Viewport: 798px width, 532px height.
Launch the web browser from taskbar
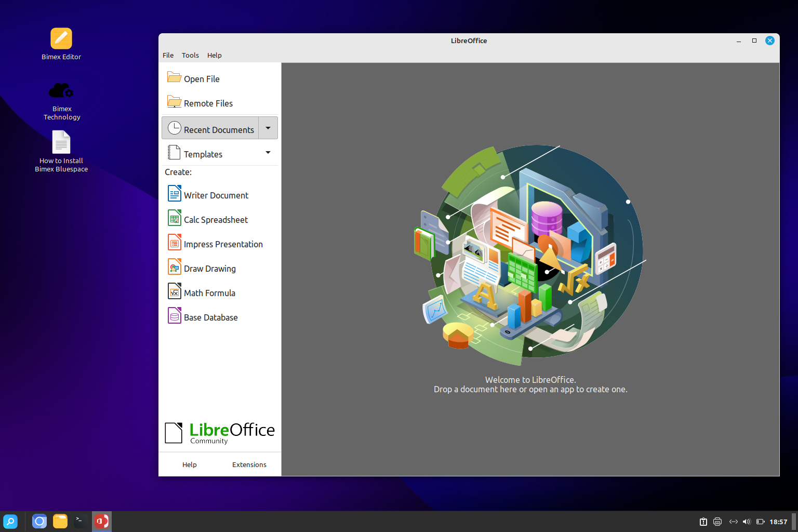[39, 521]
